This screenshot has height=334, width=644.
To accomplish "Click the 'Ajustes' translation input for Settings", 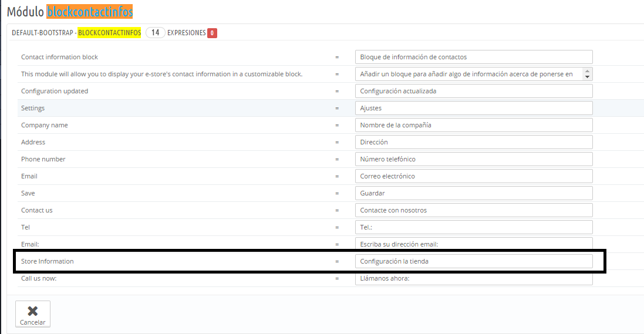I will (x=473, y=108).
